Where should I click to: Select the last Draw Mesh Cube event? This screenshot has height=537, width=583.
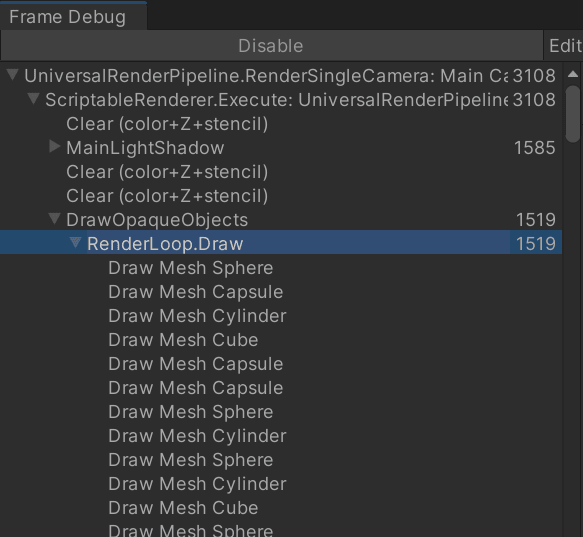[x=281, y=508]
